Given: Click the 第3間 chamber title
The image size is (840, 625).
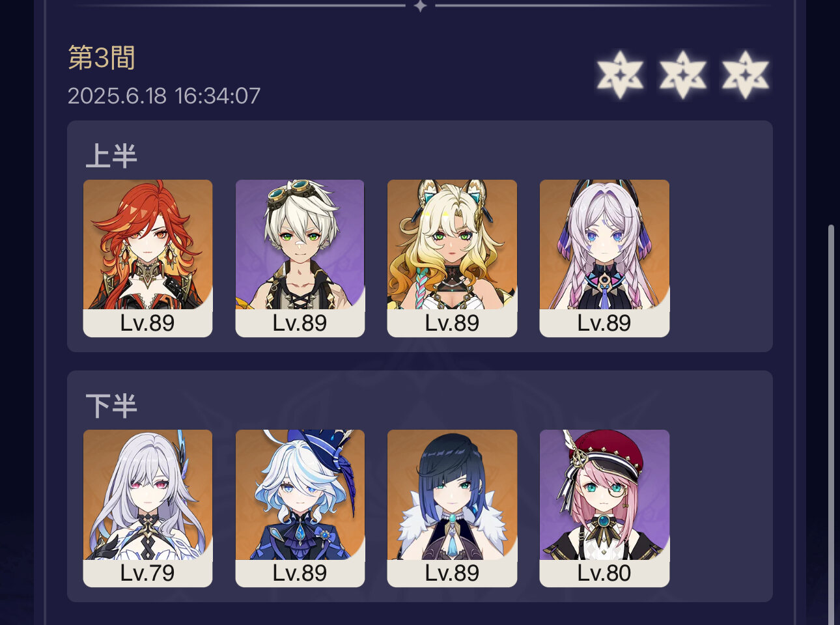Looking at the screenshot, I should click(102, 58).
